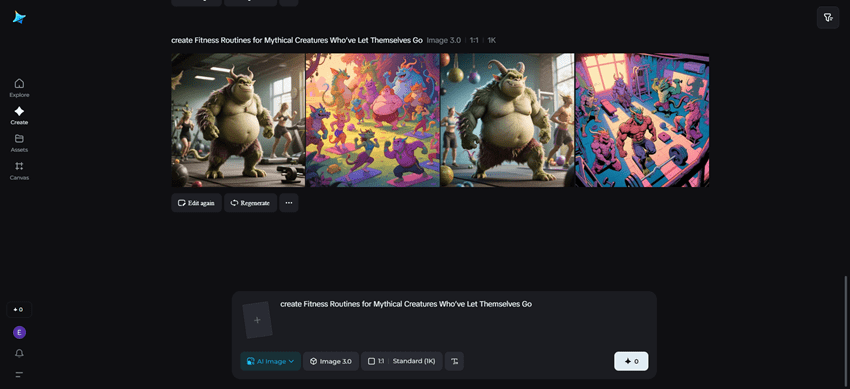This screenshot has width=850, height=389.
Task: Open the filter icon at top right
Action: click(828, 18)
